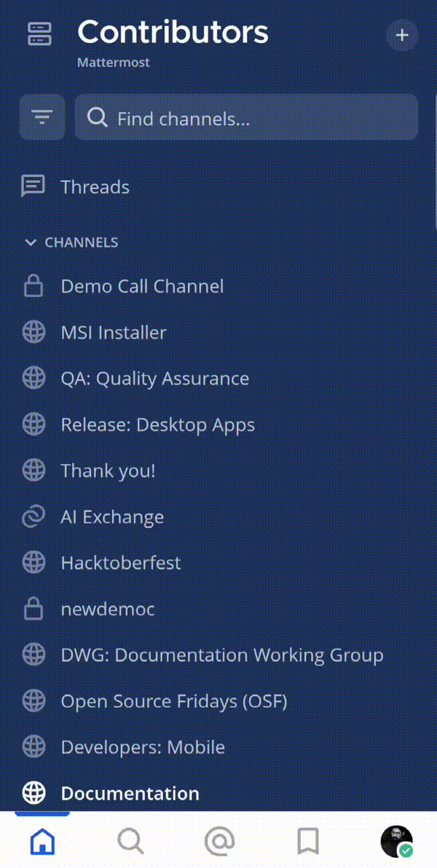The image size is (437, 868).
Task: Select the unread Documentation channel
Action: pos(130,793)
